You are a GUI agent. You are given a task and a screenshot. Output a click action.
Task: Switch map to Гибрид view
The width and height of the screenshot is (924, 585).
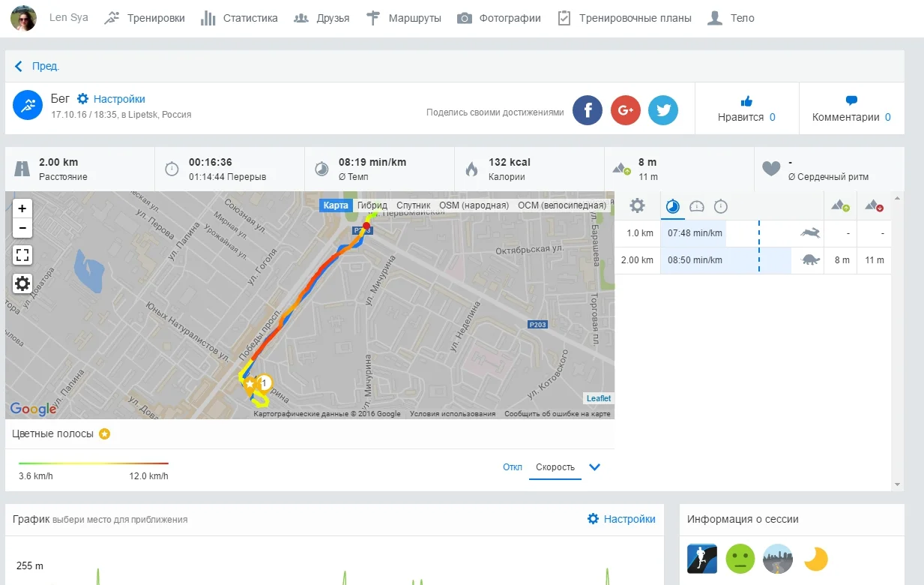click(372, 205)
